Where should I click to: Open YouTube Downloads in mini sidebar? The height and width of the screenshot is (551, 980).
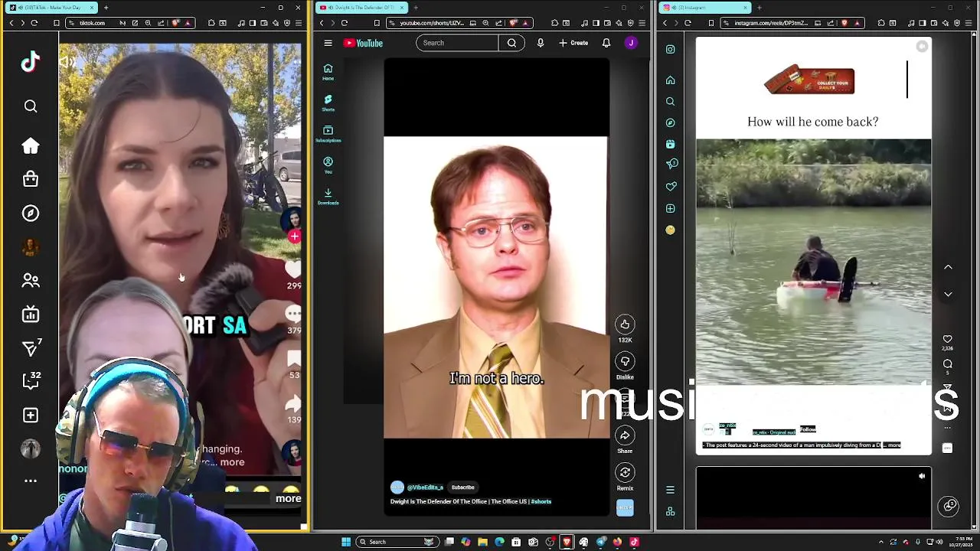coord(328,196)
